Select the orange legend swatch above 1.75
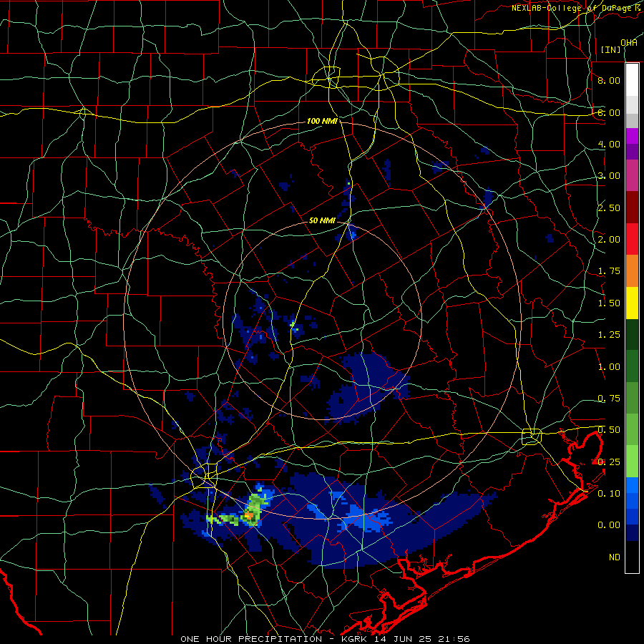This screenshot has width=644, height=644. coord(632,271)
